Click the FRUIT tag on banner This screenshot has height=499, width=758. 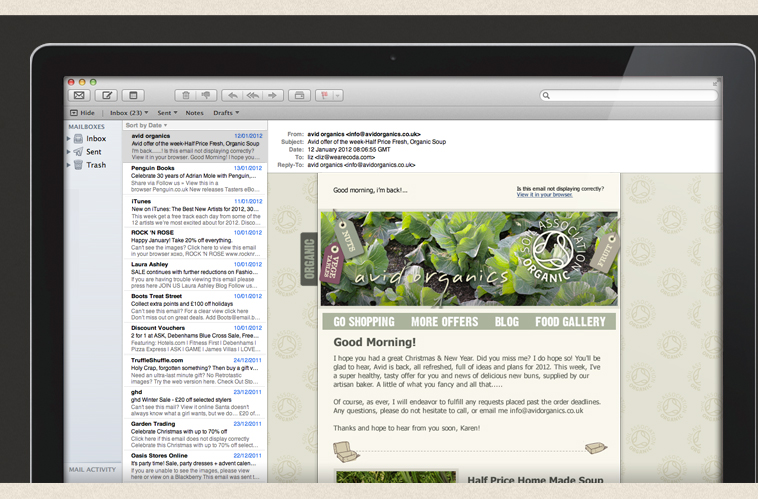click(x=606, y=253)
